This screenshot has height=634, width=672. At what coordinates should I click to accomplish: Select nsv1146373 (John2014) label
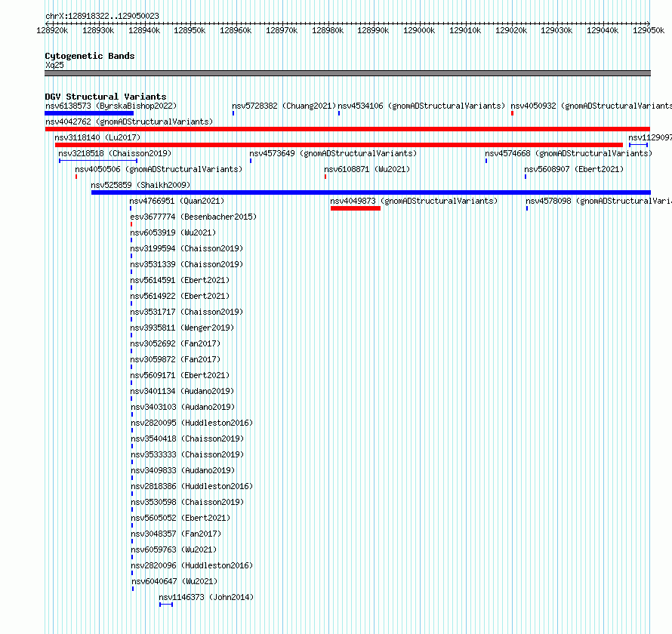(206, 597)
